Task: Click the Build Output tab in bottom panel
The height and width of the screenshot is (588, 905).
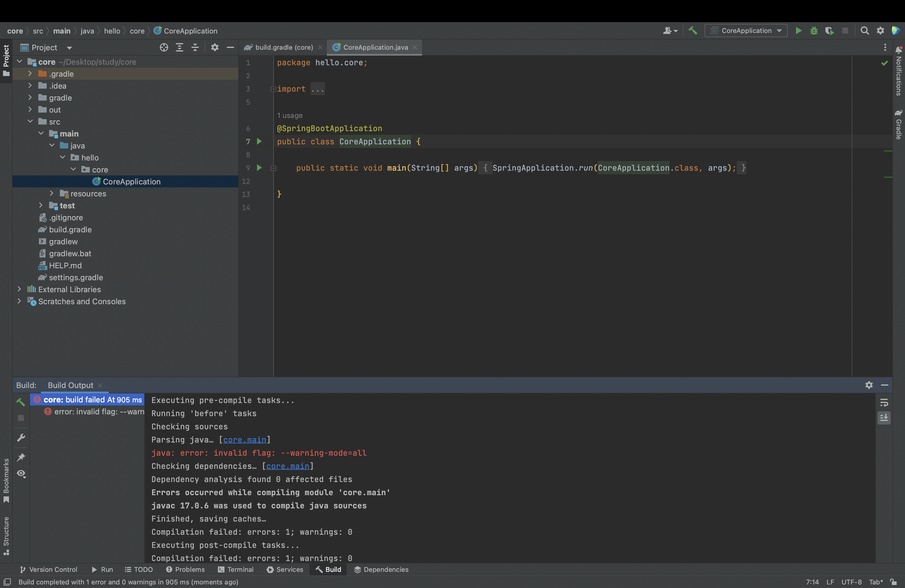Action: tap(71, 385)
